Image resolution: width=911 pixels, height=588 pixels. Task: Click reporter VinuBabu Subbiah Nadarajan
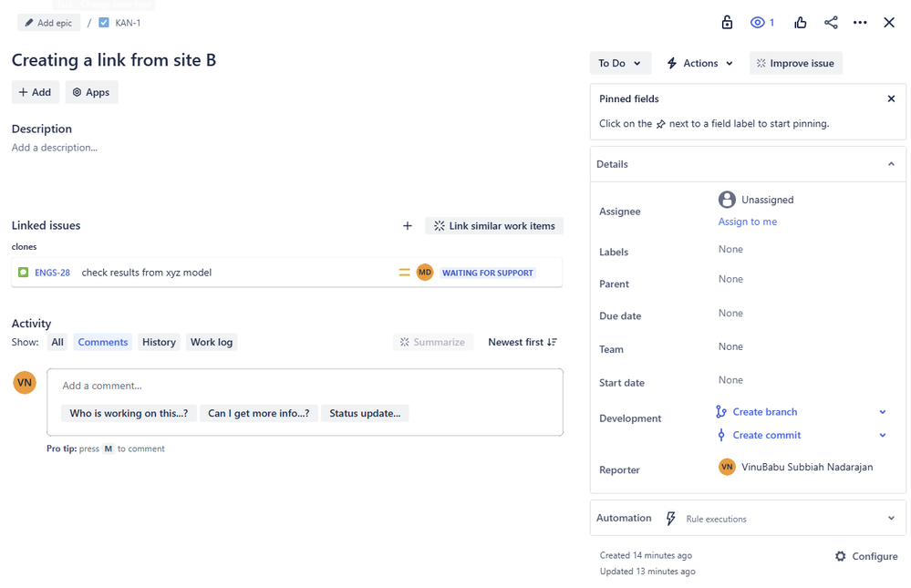tap(807, 467)
